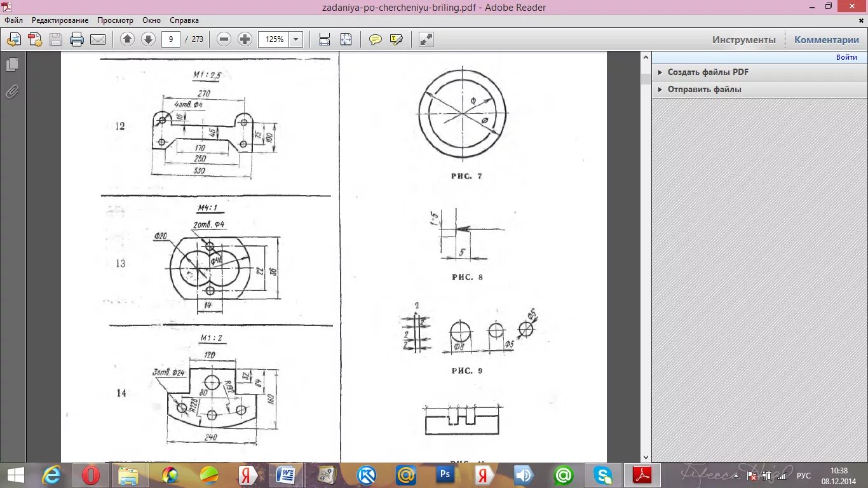
Task: Open the Справка menu
Action: pos(184,21)
